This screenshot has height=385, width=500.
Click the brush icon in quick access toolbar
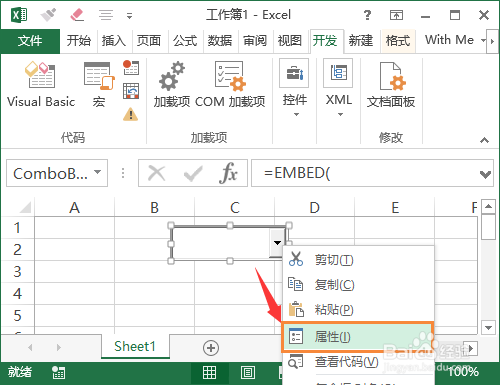point(49,15)
